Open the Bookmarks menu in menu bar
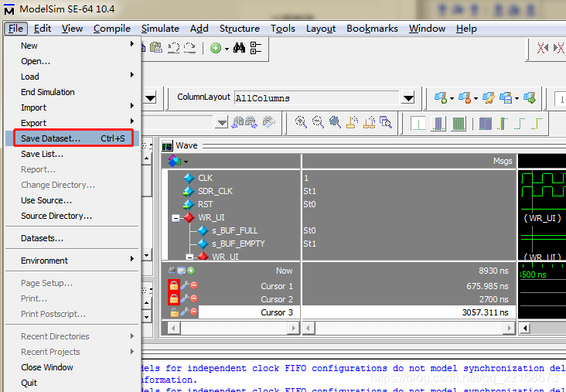 (372, 28)
